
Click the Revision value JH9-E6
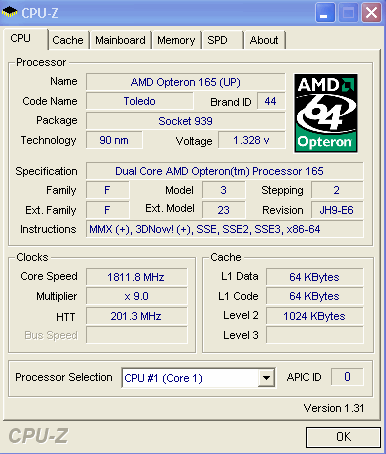pos(337,210)
